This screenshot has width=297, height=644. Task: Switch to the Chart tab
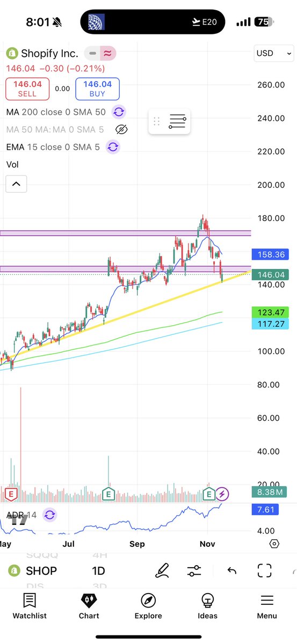89,606
